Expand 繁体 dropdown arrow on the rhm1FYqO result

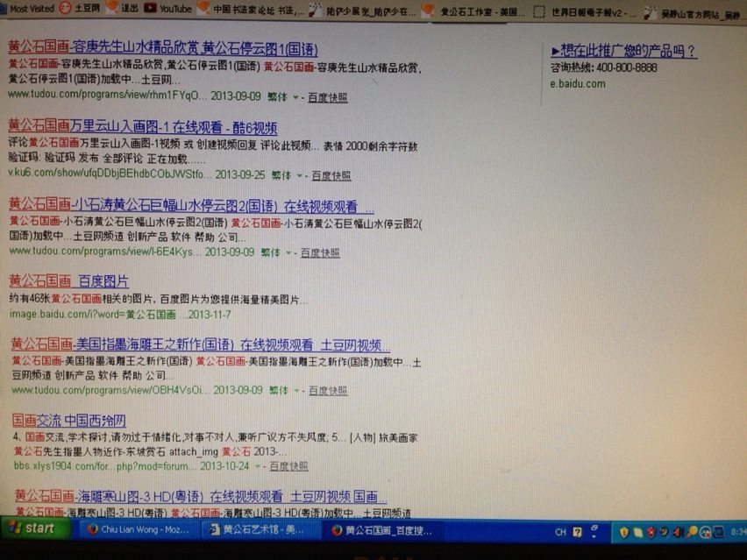coord(295,97)
